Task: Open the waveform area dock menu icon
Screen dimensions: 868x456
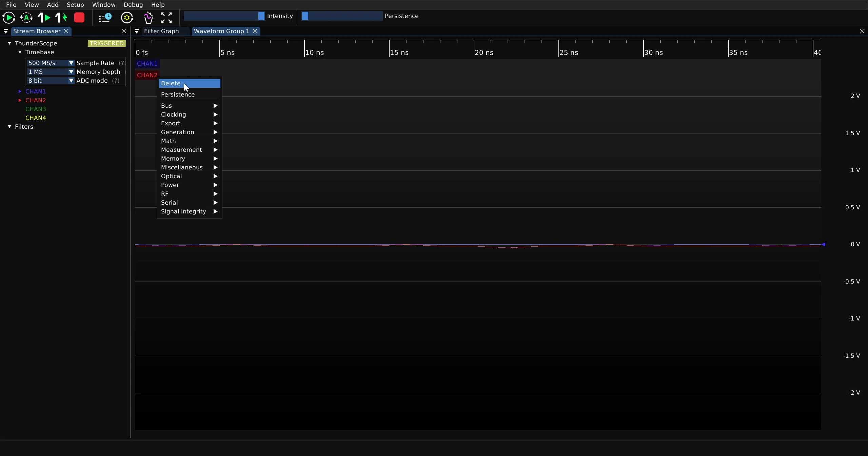Action: 137,31
